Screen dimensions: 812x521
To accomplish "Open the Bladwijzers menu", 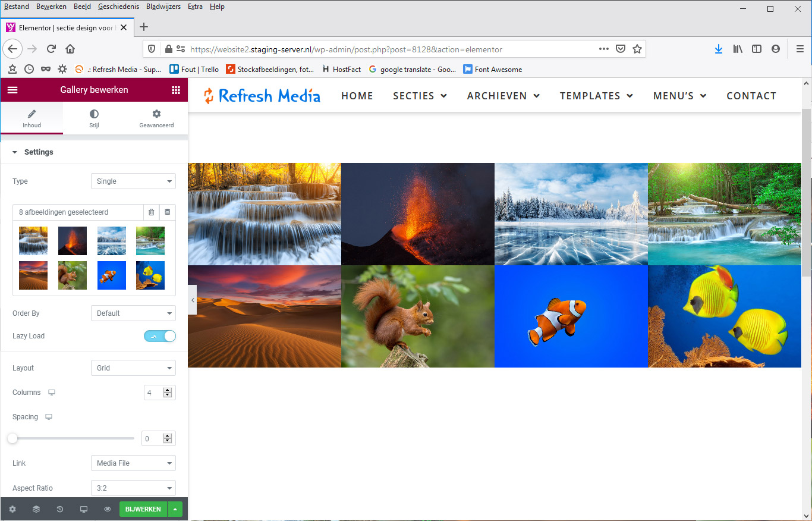I will pos(162,7).
